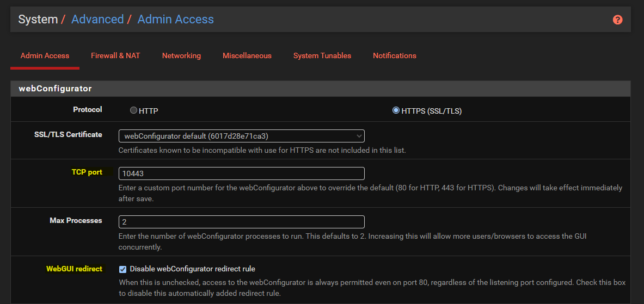Open the Networking tab
644x304 pixels.
point(181,55)
